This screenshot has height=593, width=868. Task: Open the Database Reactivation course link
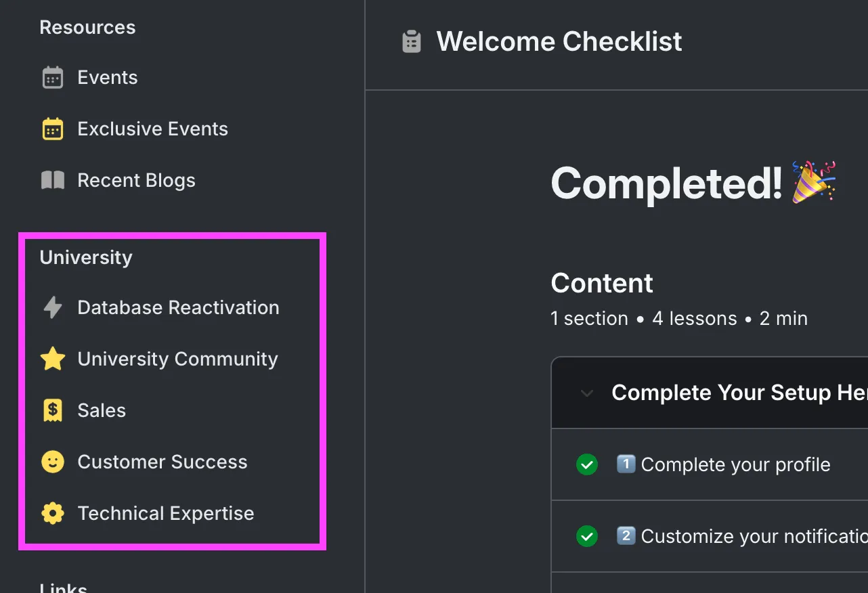tap(178, 308)
